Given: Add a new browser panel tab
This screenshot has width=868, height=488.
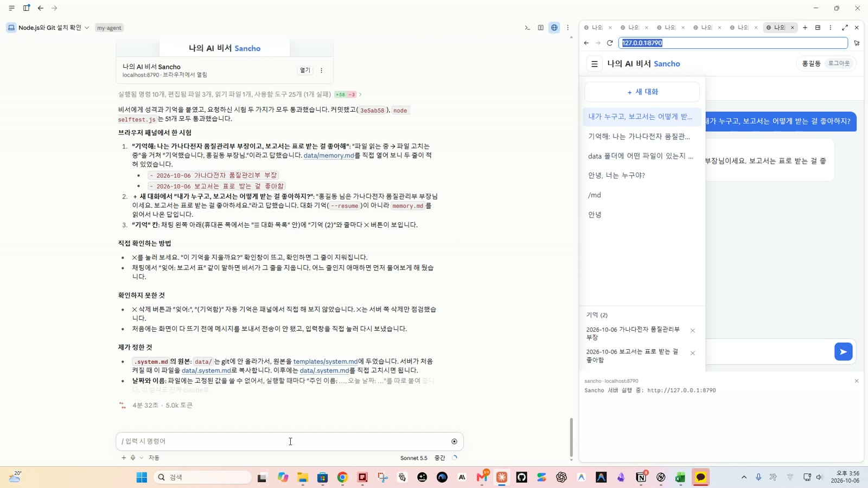Looking at the screenshot, I should click(x=805, y=28).
